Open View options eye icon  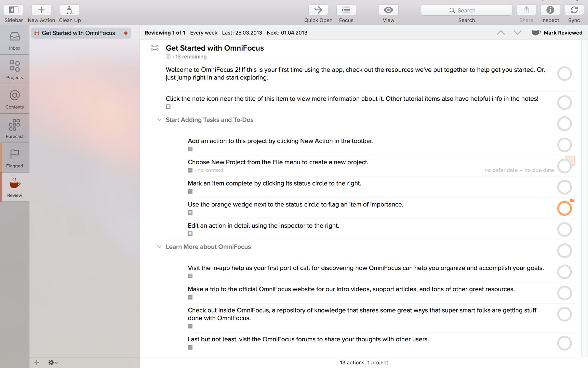[388, 10]
